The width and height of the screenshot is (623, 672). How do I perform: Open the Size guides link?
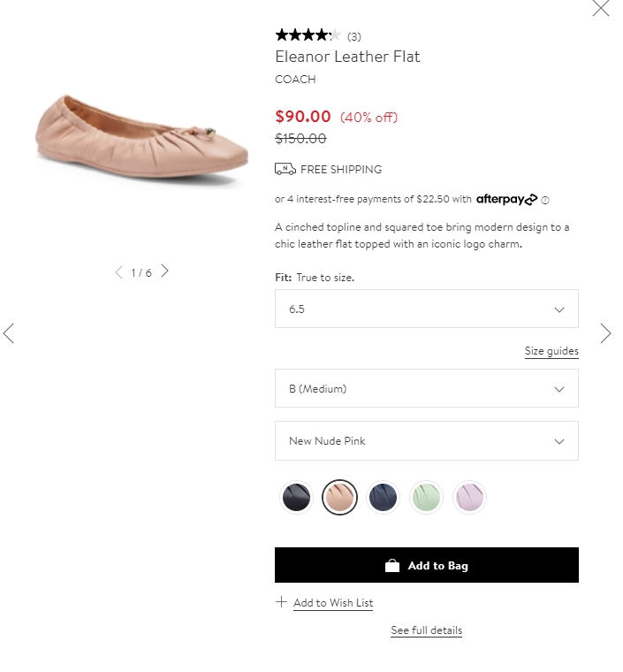(x=551, y=351)
